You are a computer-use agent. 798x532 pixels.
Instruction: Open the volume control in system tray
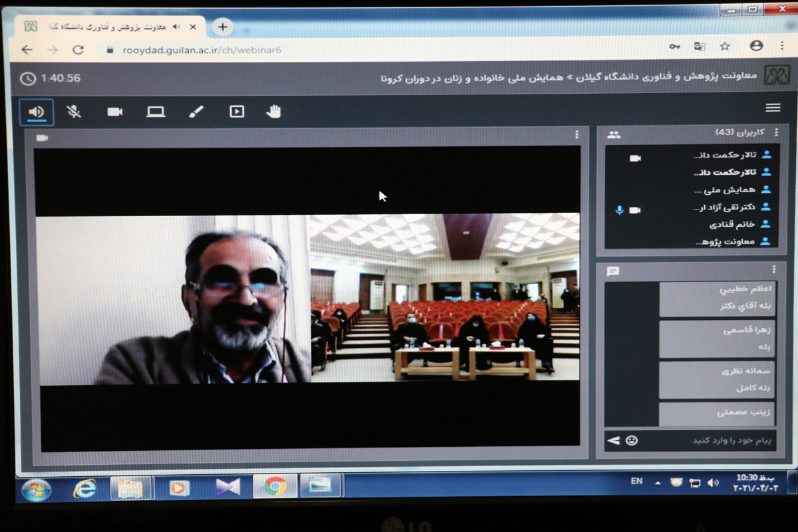click(713, 483)
